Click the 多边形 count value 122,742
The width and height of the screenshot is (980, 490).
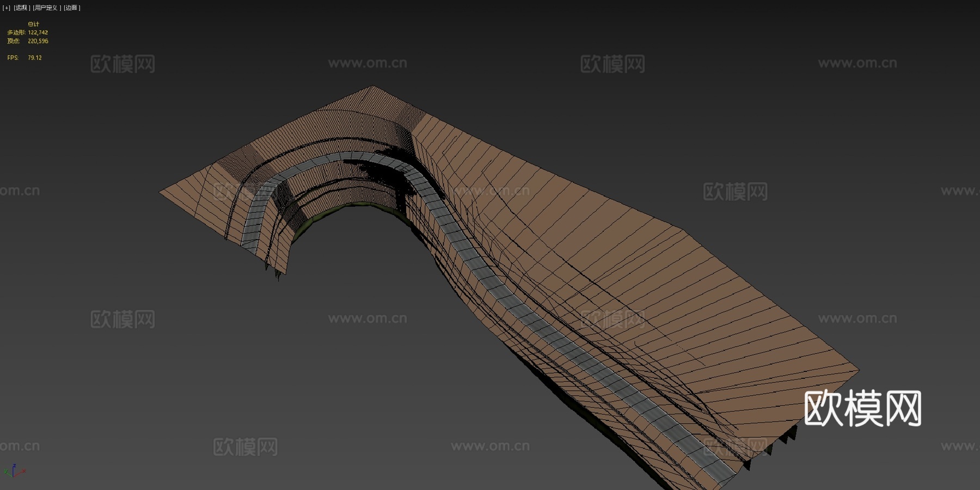(x=38, y=33)
